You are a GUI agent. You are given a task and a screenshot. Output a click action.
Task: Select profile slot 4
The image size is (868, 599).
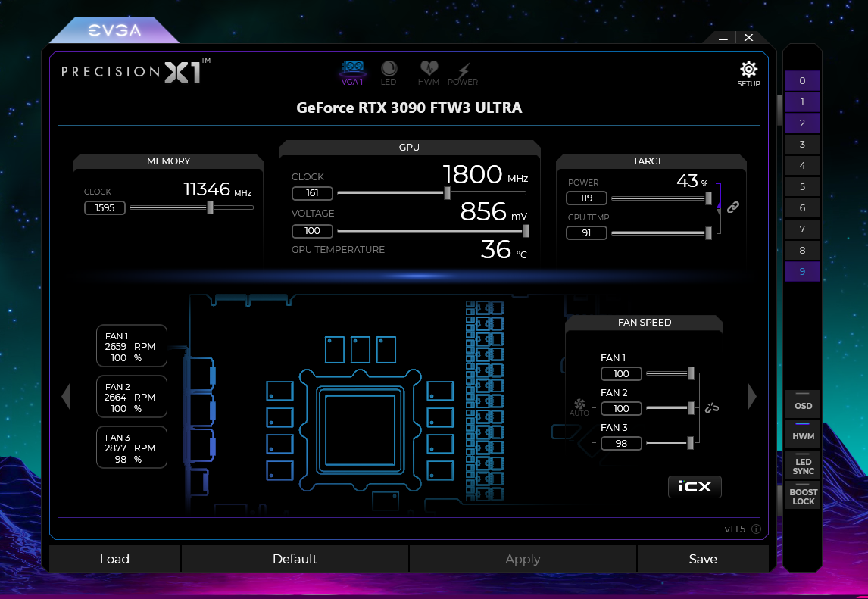tap(802, 166)
